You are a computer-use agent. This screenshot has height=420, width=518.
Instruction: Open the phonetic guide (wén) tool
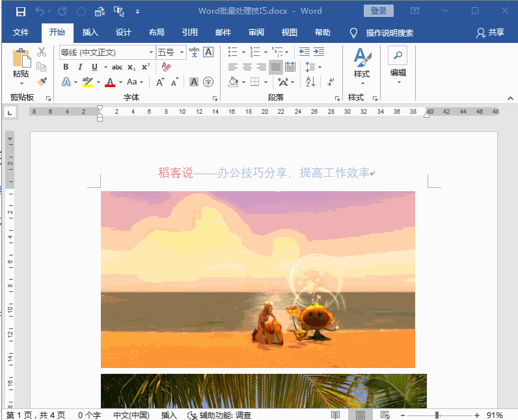194,52
